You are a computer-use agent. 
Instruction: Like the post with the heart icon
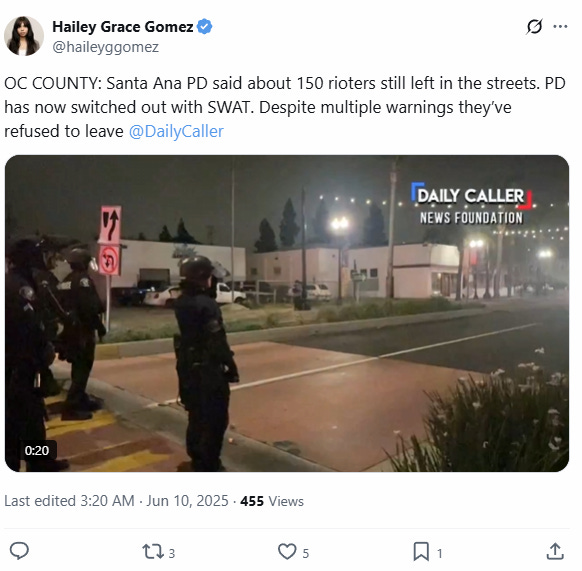click(287, 551)
